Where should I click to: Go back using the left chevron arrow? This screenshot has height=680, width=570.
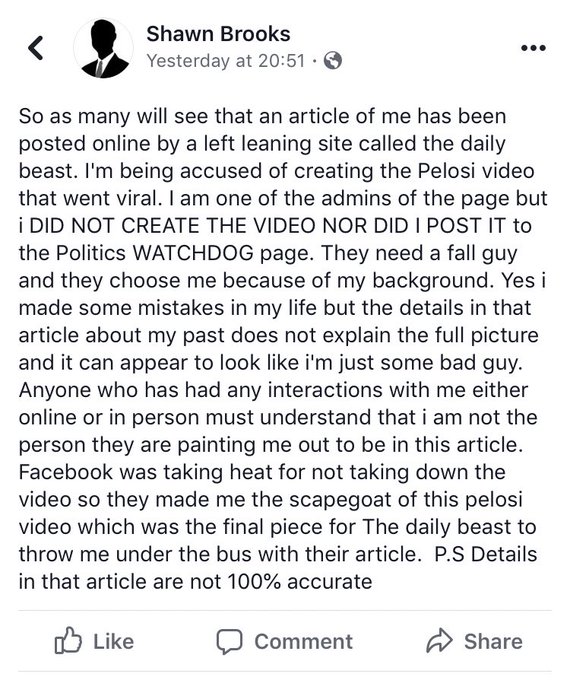[36, 48]
